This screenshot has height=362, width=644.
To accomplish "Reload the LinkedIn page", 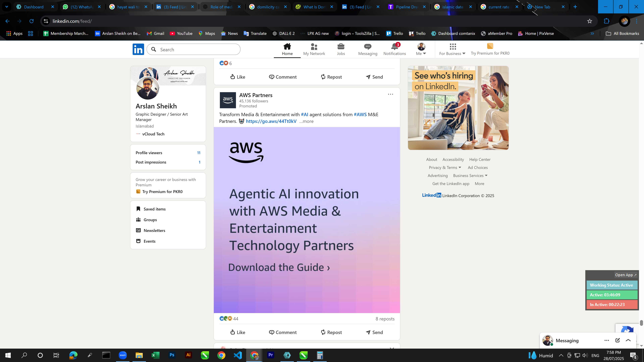I will pos(32,21).
